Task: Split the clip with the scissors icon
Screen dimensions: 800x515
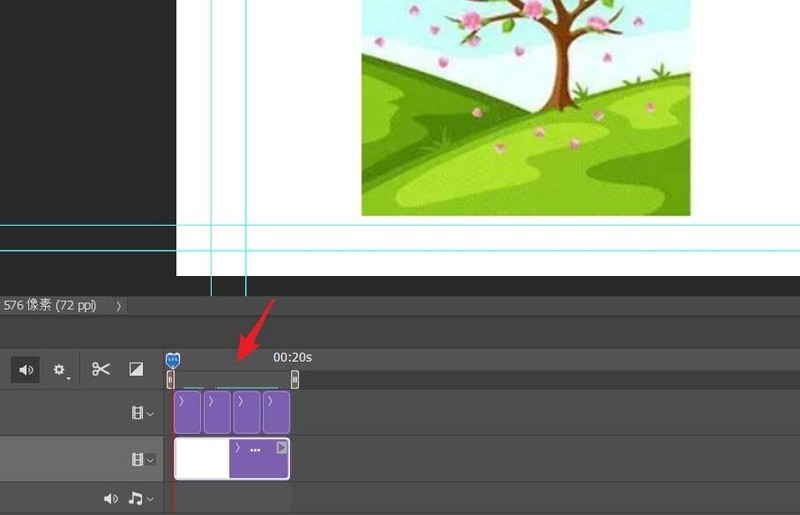Action: [x=101, y=369]
